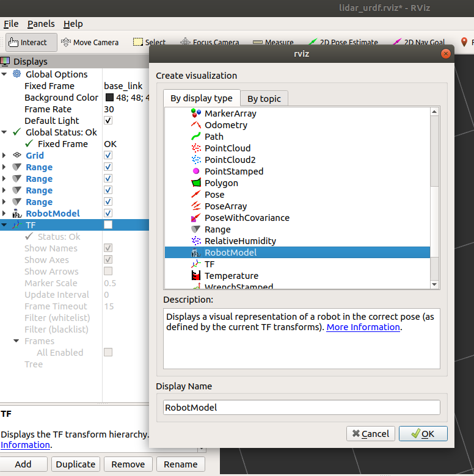Choose the RelativeHumidity display icon
Screen dimensions: 474x476
coord(196,240)
